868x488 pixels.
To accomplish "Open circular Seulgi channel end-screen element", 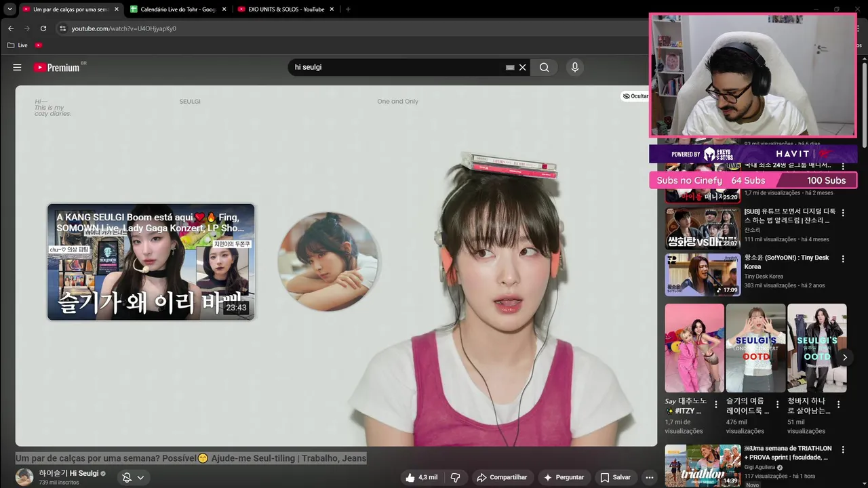I will coord(328,262).
